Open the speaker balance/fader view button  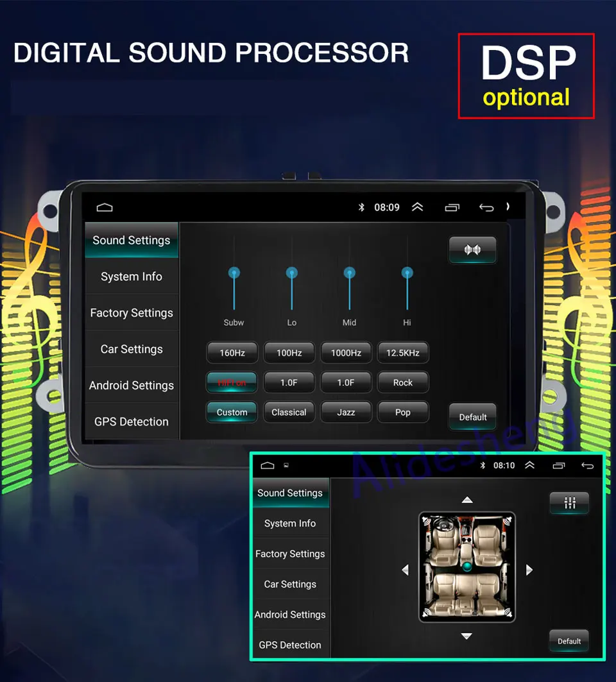[x=472, y=250]
